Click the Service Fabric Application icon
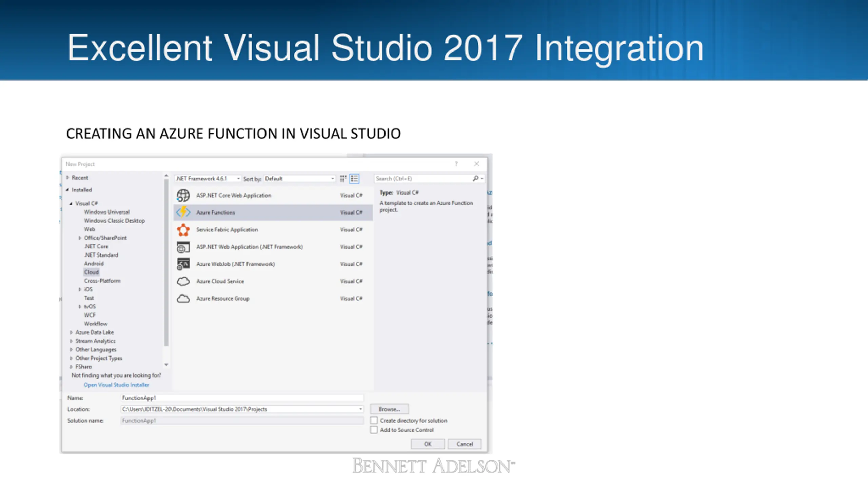The height and width of the screenshot is (488, 868). point(183,230)
